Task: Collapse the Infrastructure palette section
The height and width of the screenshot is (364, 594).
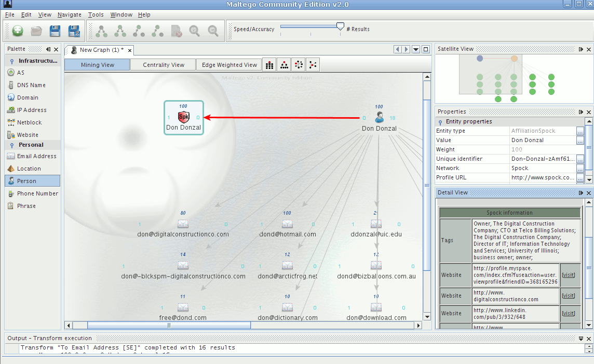Action: coord(12,61)
